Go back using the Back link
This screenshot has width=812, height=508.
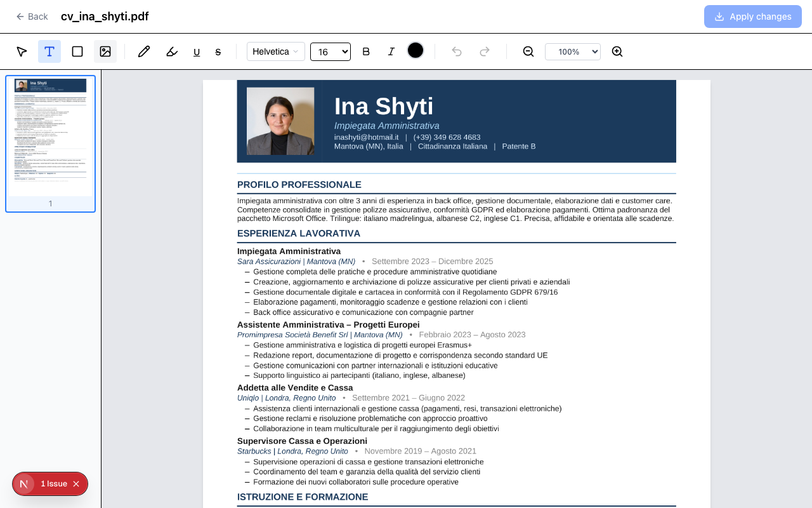32,17
